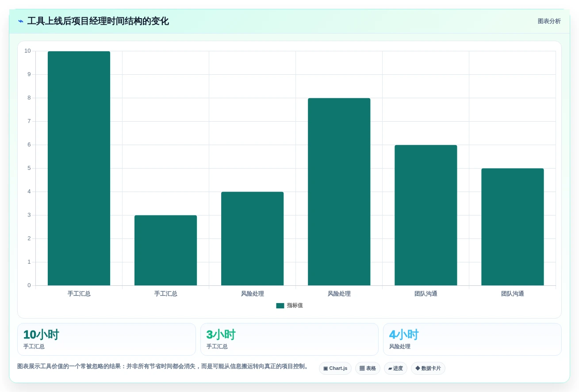
Task: Open the 图表分析 label in the header
Action: 549,21
